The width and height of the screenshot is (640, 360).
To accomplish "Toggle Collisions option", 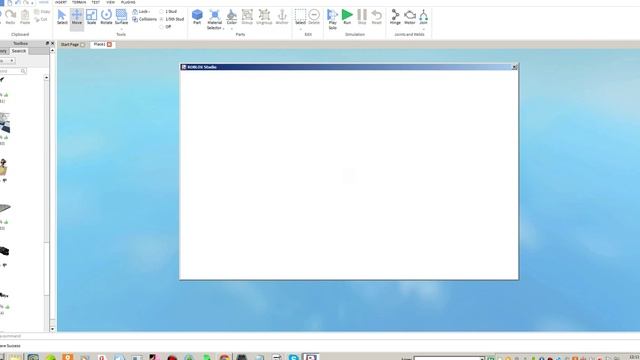I will coord(144,19).
